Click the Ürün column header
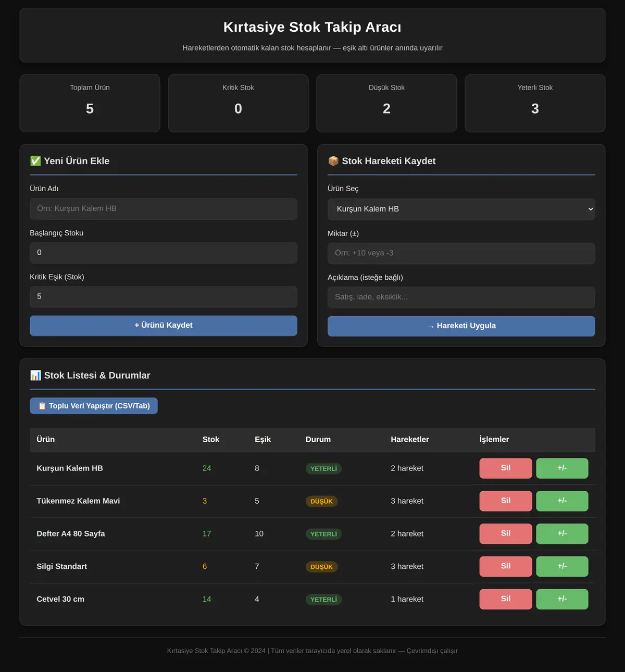The image size is (625, 672). [46, 440]
